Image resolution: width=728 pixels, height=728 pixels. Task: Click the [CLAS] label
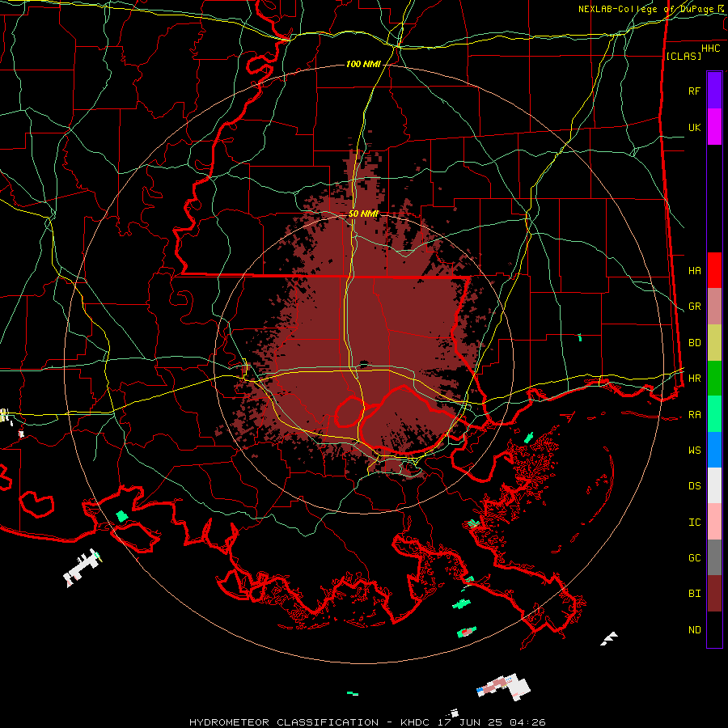click(684, 56)
